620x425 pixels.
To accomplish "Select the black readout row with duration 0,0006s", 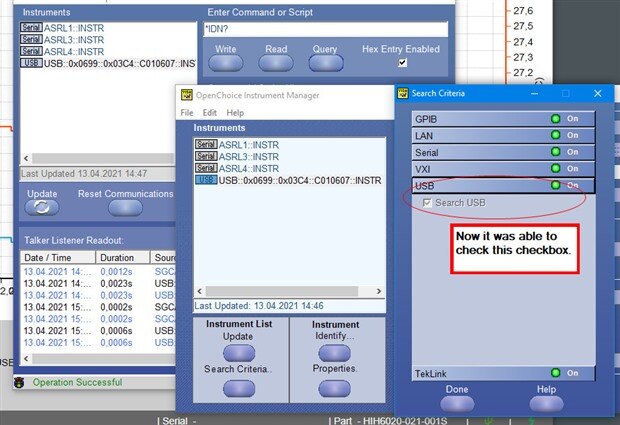I will point(98,331).
